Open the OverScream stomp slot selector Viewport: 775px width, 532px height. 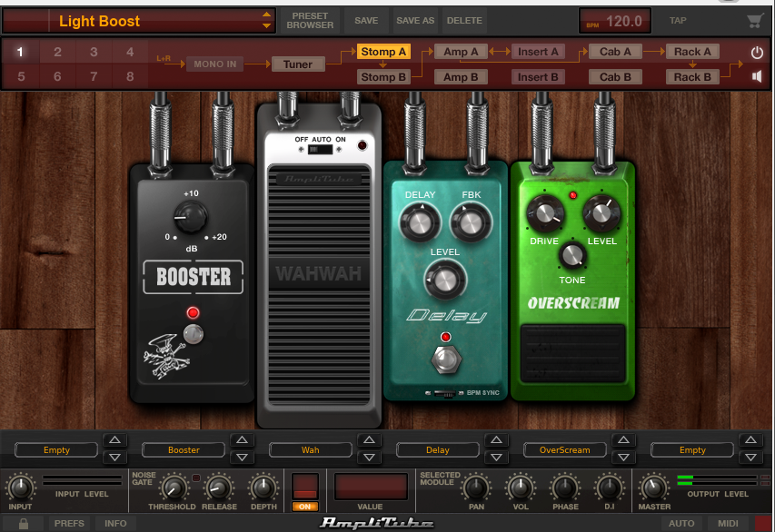click(564, 450)
